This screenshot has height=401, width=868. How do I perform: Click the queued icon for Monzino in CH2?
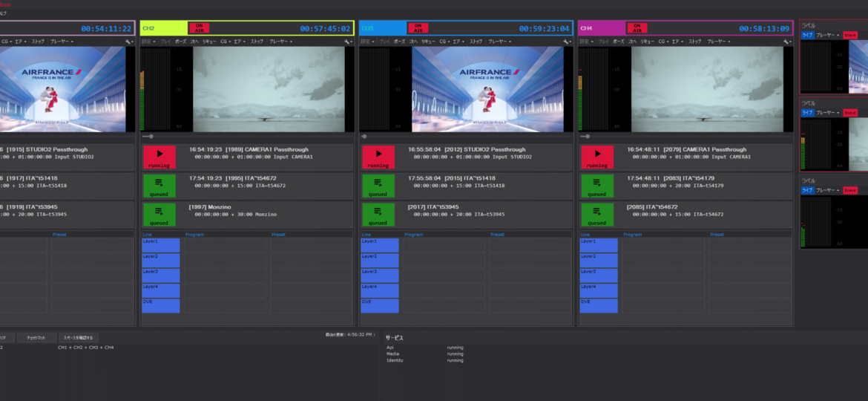coord(159,215)
